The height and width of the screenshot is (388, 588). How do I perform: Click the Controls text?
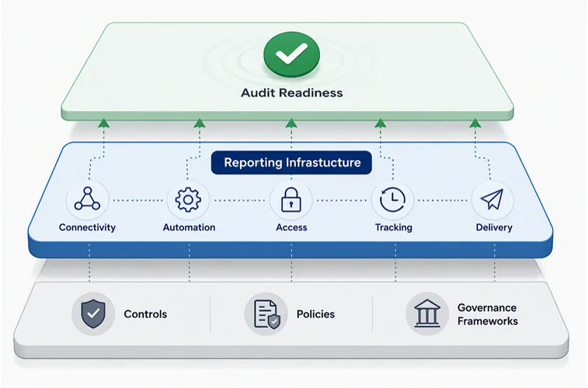point(145,314)
